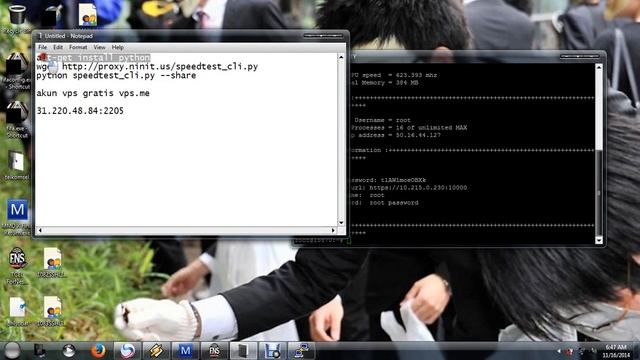Click the Windows Start orb
640x360 pixels.
[x=12, y=350]
